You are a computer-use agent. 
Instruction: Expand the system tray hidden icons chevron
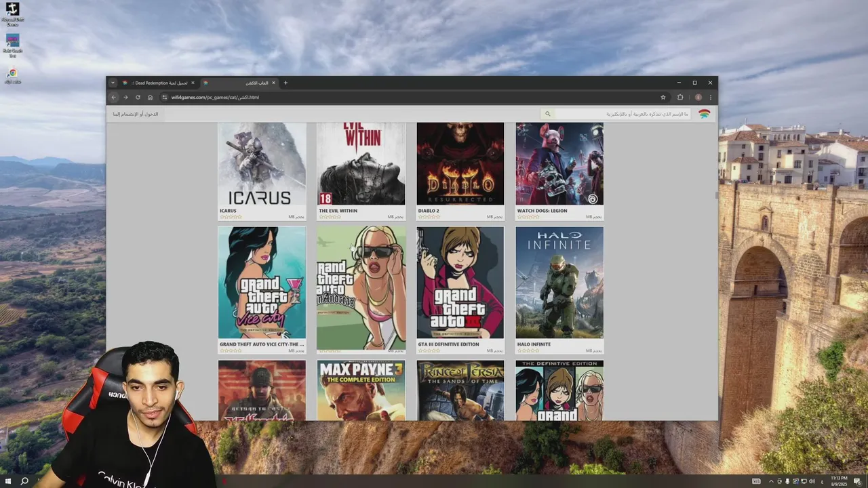pyautogui.click(x=771, y=481)
